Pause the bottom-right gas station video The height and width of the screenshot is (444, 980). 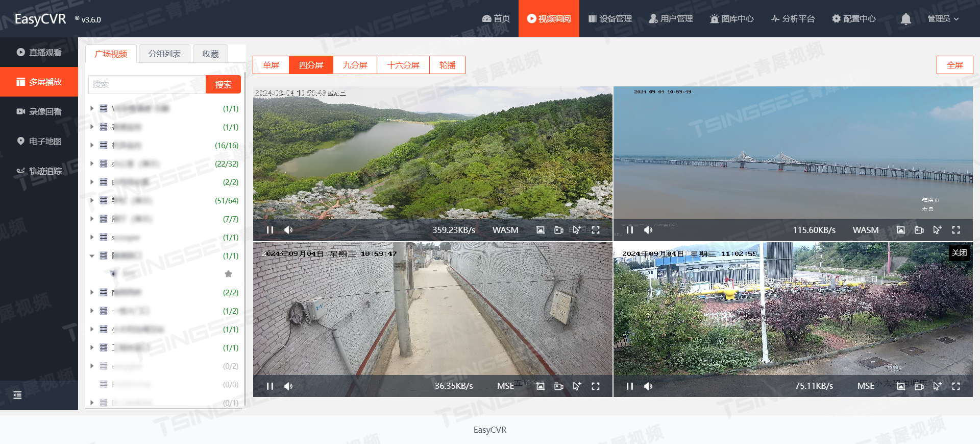pos(630,386)
